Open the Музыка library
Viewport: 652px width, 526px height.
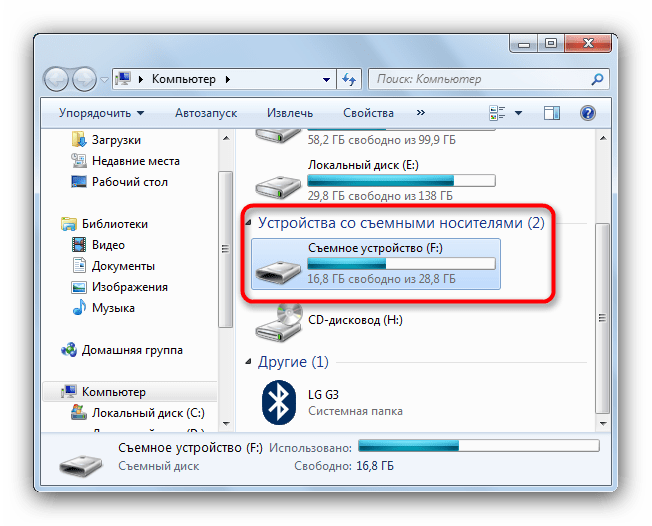point(113,308)
